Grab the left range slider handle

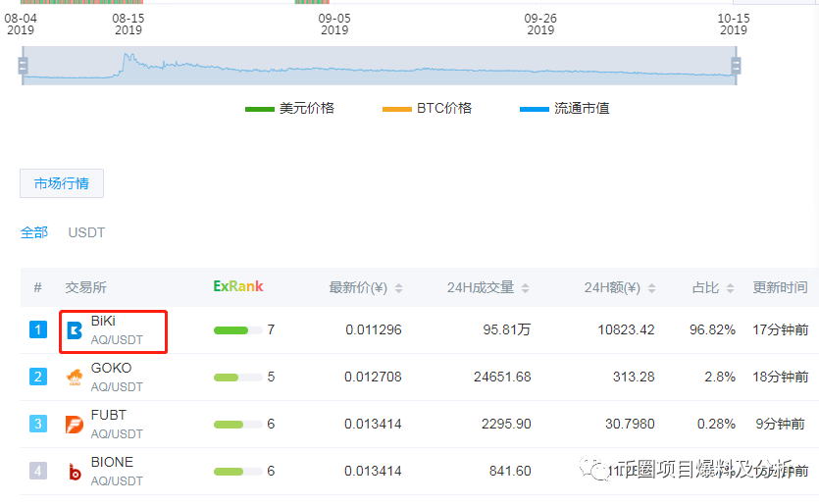pyautogui.click(x=23, y=66)
